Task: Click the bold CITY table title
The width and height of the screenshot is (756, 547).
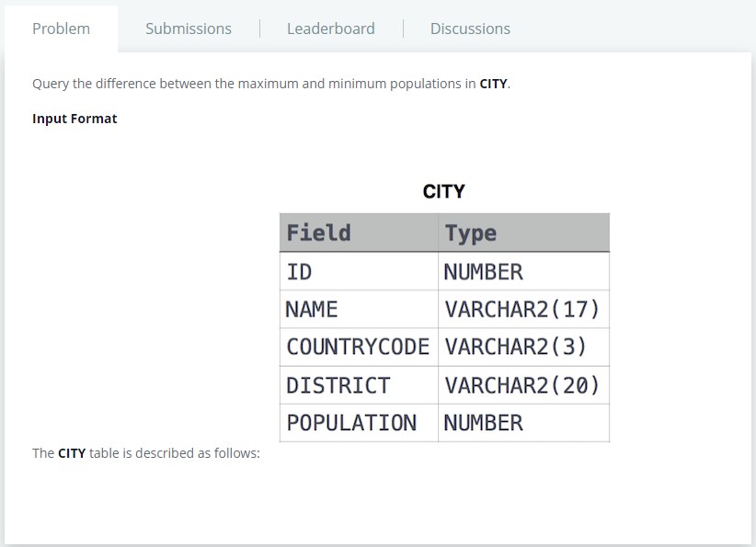Action: pyautogui.click(x=445, y=190)
